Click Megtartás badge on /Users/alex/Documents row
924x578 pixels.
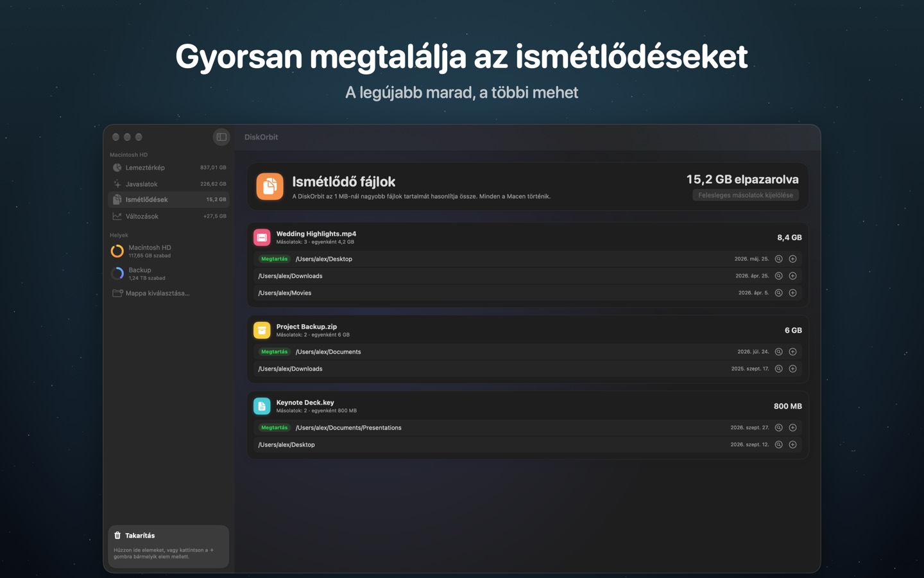274,352
